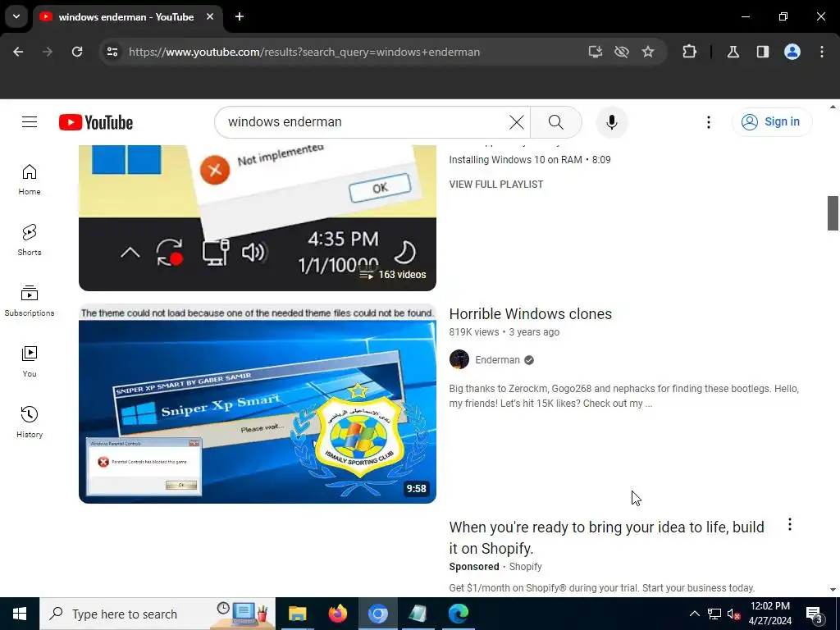Select the windows enderman - YouTube tab
840x630 pixels.
(126, 17)
